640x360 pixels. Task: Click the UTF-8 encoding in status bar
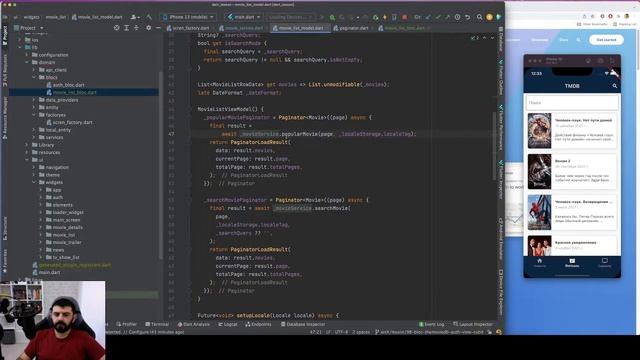click(341, 332)
